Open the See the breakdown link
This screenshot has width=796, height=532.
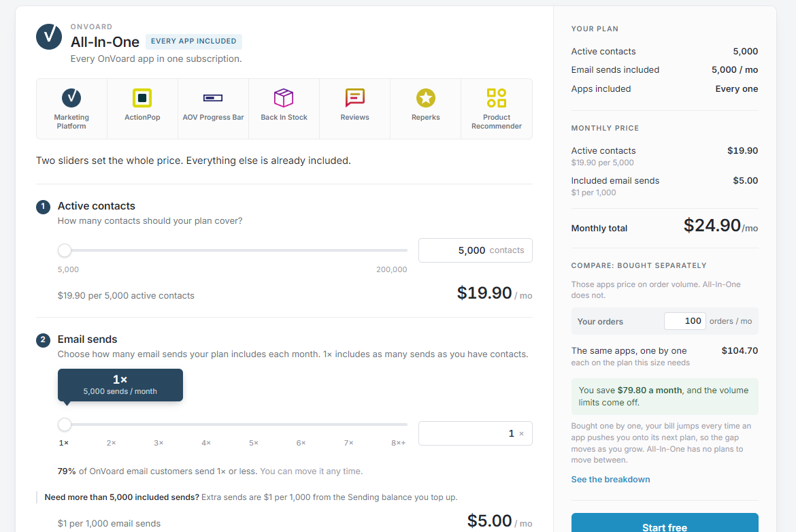click(610, 479)
